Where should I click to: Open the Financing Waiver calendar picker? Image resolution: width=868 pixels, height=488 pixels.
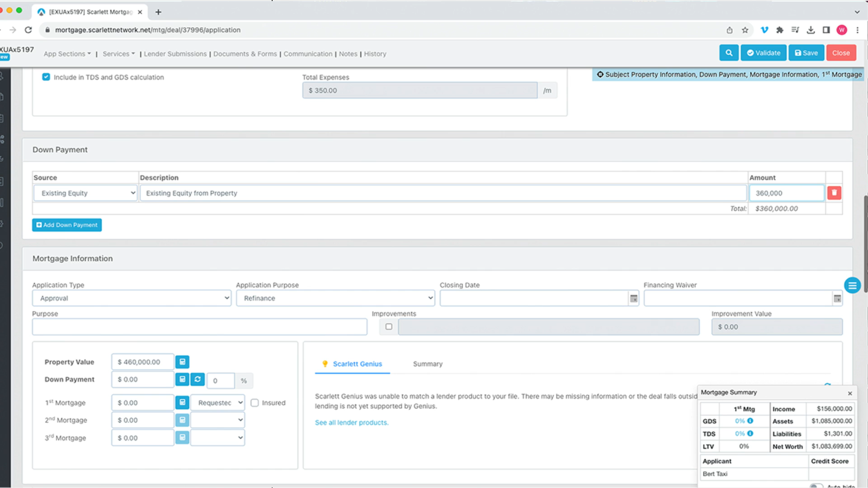coord(837,298)
